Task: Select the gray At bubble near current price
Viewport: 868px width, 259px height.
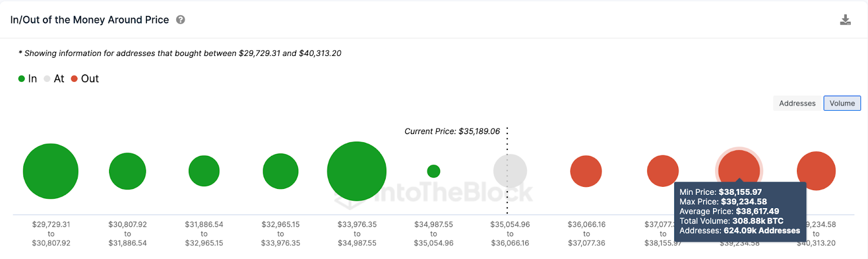Action: 510,171
